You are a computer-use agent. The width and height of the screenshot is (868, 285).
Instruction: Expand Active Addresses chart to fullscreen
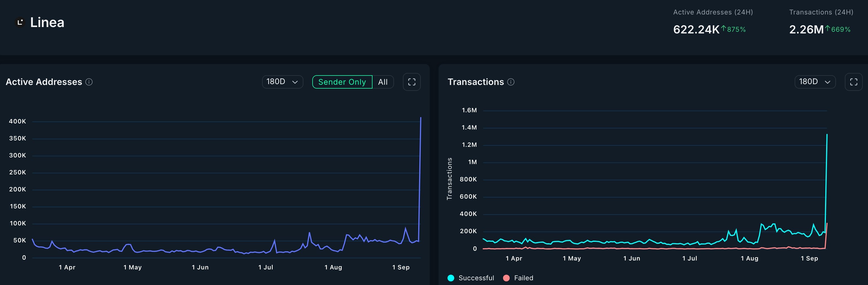pos(412,82)
